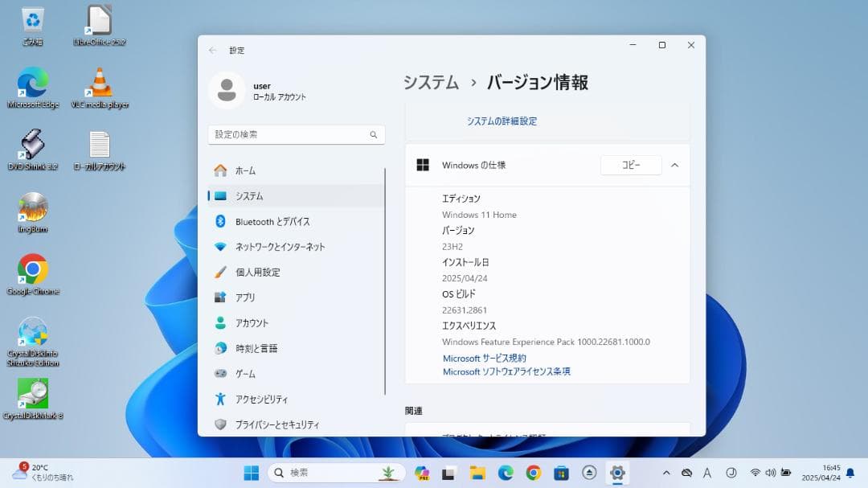This screenshot has width=868, height=488.
Task: Click the 23H2 version value
Action: pos(452,247)
